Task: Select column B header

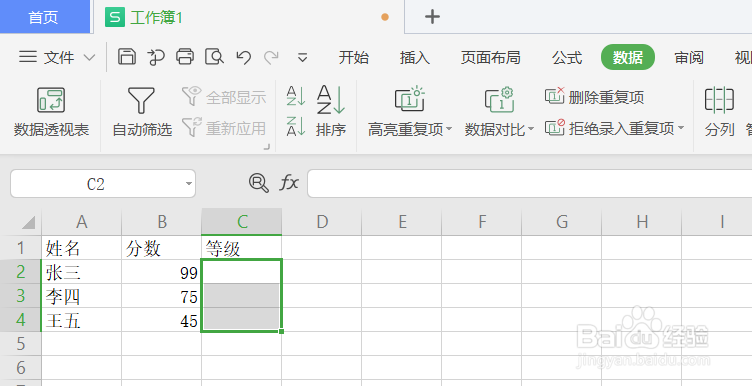Action: pos(162,222)
